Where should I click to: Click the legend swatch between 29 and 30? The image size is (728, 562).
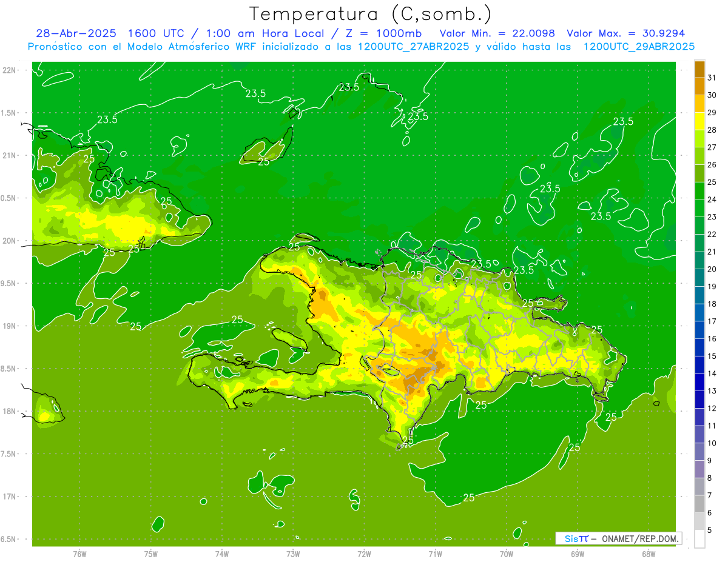(699, 104)
